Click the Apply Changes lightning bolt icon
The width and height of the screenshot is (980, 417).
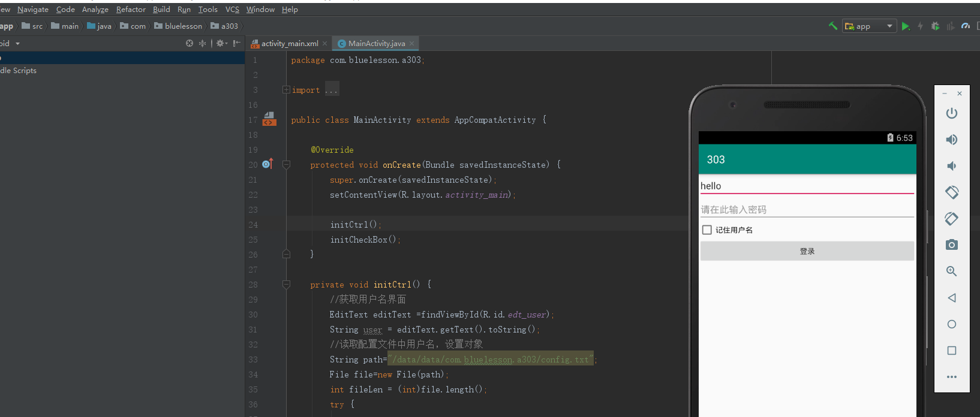920,26
